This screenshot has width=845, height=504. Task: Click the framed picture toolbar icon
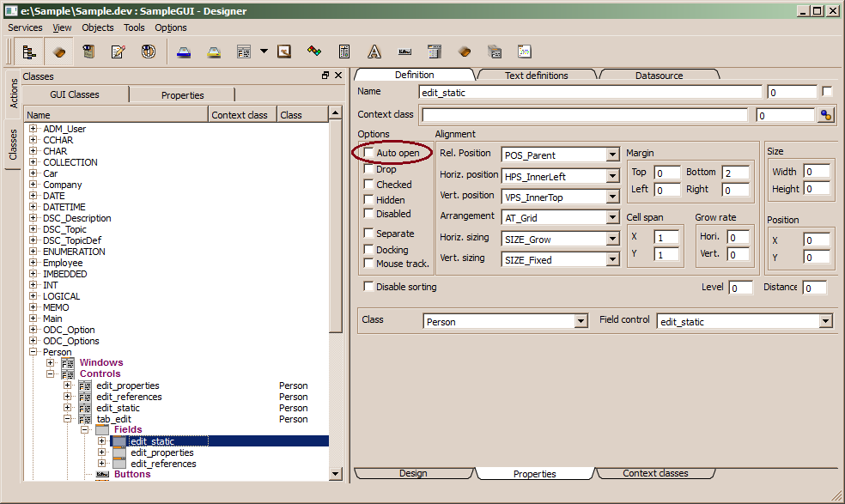click(x=284, y=52)
